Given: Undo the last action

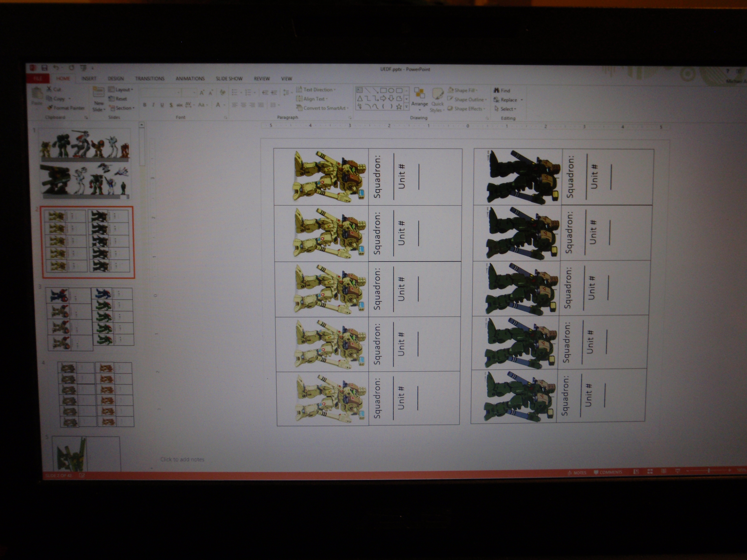Looking at the screenshot, I should (x=56, y=68).
